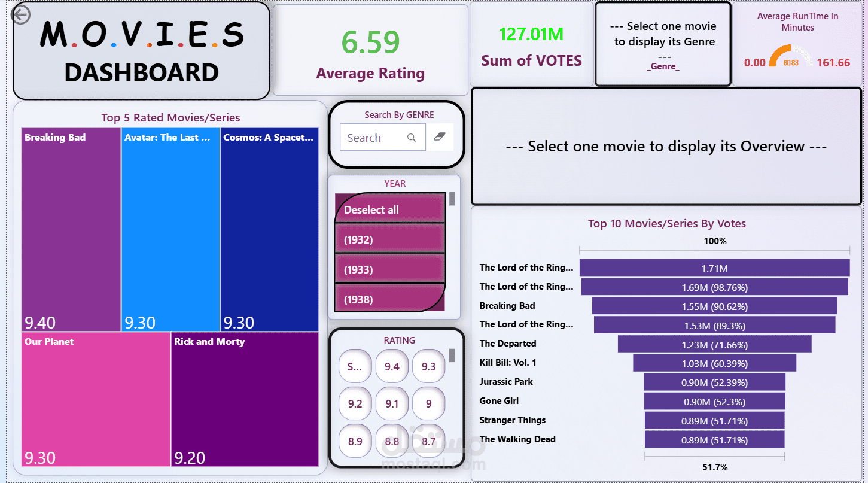Click the 1.53M (89.3%) funnel bar

(714, 325)
